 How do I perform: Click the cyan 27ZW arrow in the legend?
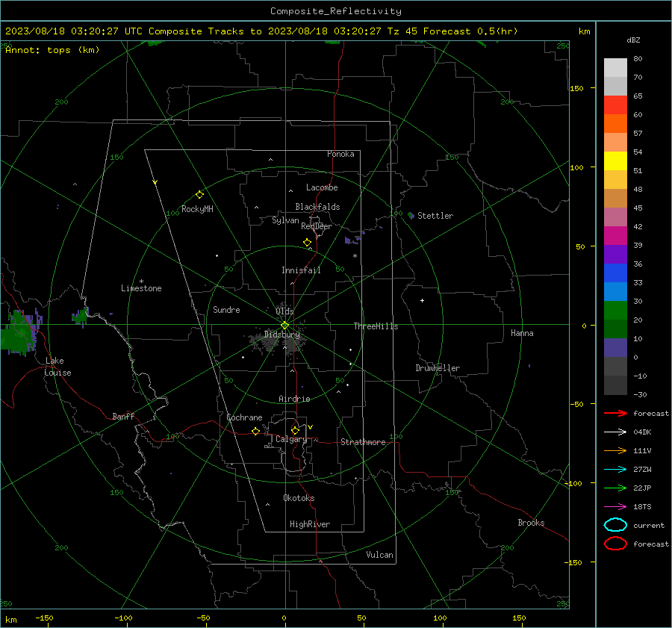click(615, 470)
